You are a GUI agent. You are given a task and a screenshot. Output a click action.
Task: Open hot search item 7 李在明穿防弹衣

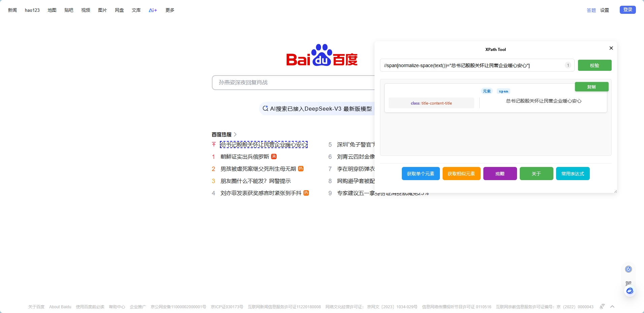pos(356,169)
